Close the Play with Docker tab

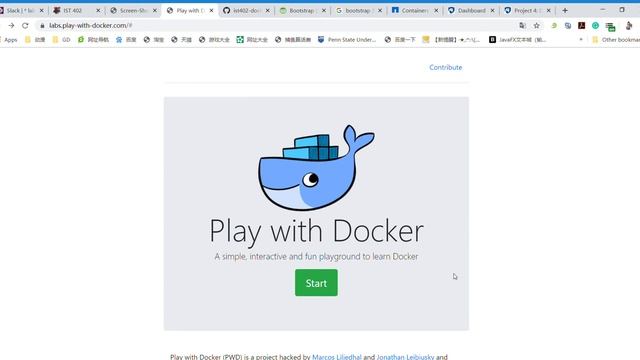coord(211,11)
